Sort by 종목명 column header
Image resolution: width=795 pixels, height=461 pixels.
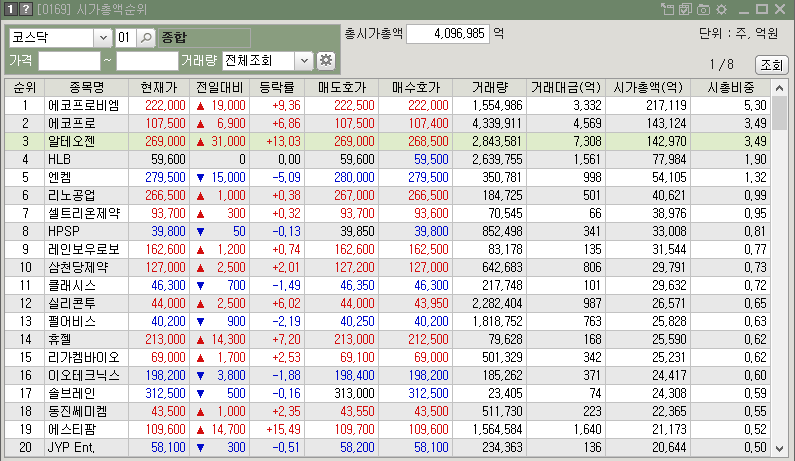coord(87,88)
